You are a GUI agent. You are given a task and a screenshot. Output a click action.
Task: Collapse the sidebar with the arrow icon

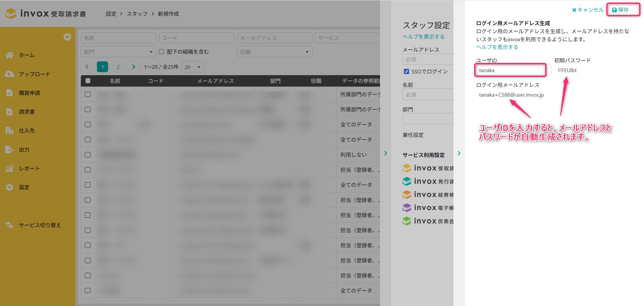pyautogui.click(x=67, y=37)
